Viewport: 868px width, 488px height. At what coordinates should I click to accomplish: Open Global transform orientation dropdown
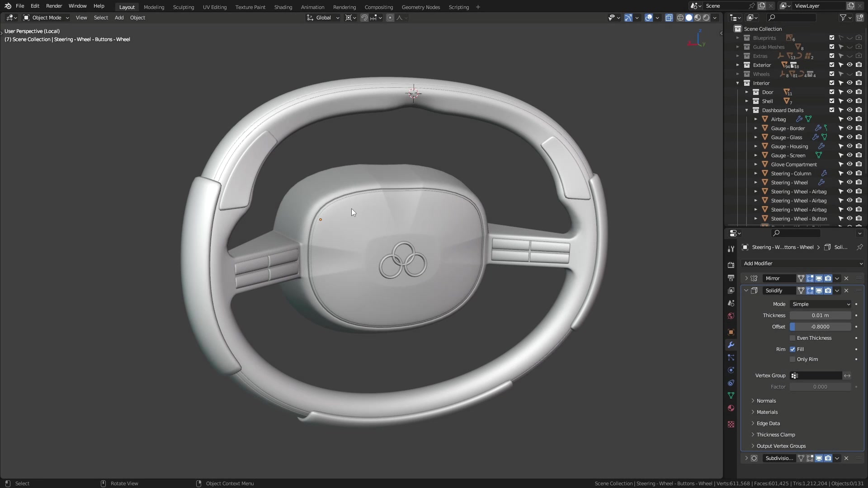click(323, 18)
